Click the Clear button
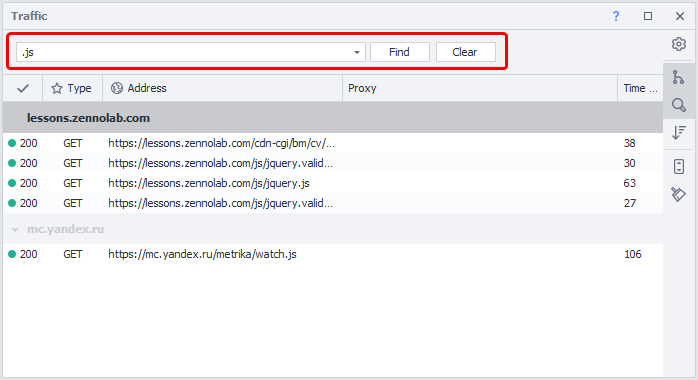This screenshot has height=380, width=698. [x=465, y=52]
